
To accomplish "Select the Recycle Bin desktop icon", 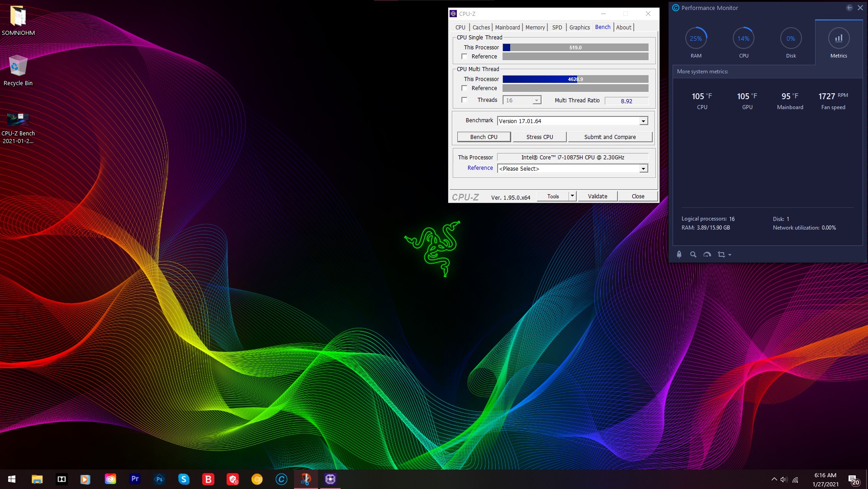I will tap(18, 70).
